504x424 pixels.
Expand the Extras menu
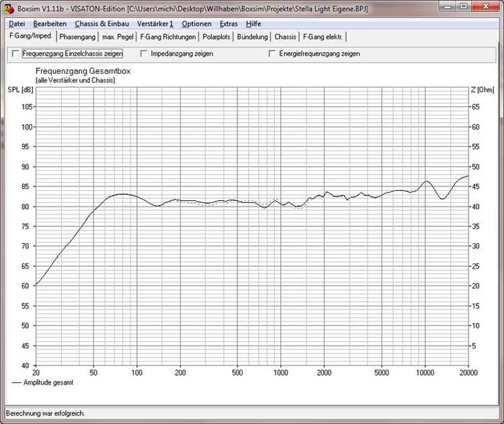[228, 24]
